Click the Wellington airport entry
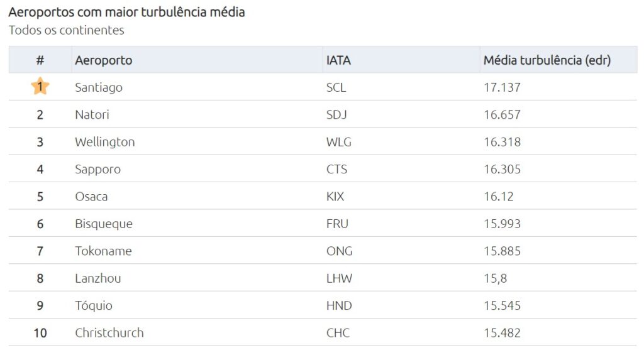The image size is (644, 360). [x=104, y=142]
